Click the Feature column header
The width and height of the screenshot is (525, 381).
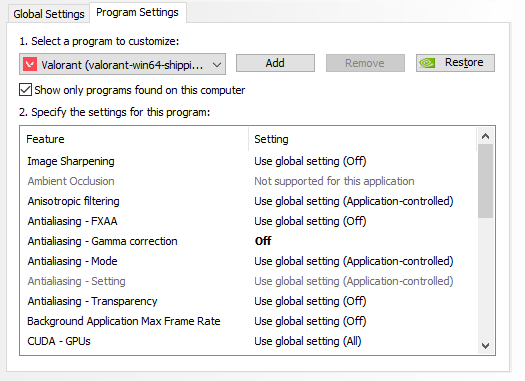coord(45,139)
